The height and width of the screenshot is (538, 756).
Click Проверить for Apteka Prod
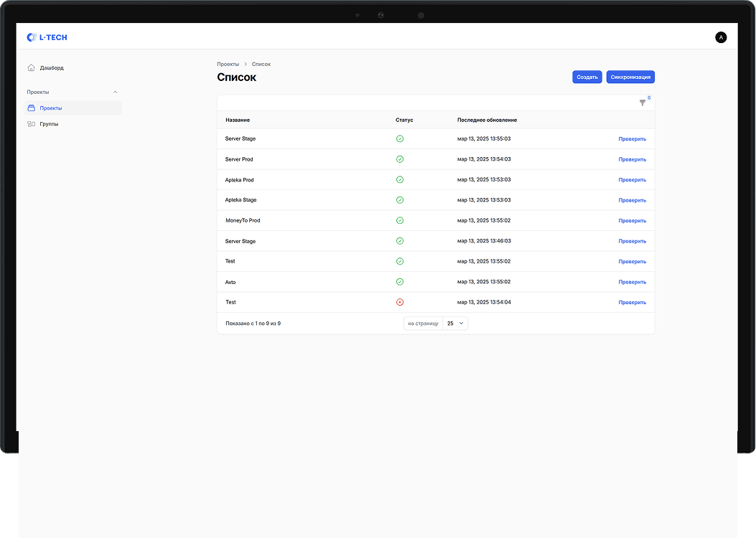(x=632, y=180)
